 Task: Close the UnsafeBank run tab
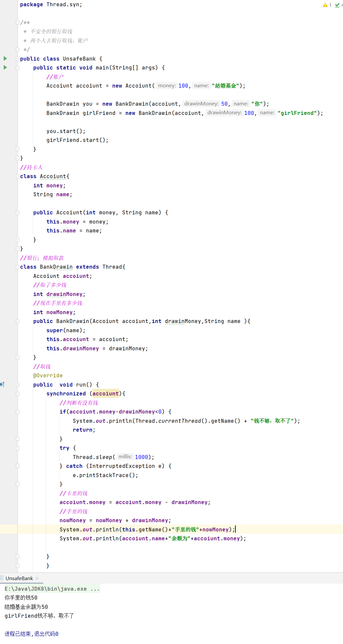(37, 578)
